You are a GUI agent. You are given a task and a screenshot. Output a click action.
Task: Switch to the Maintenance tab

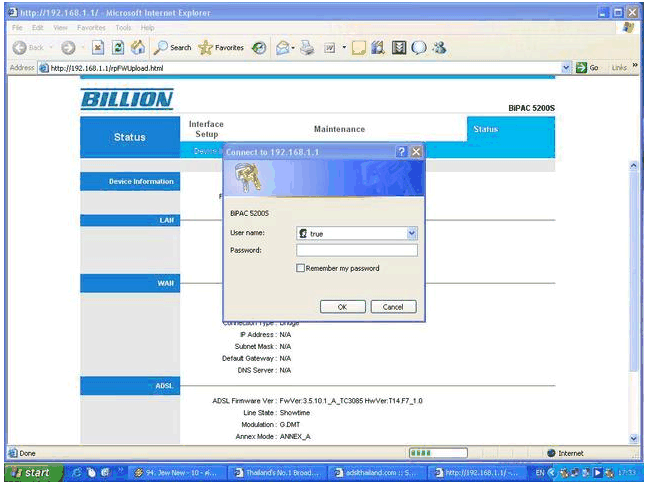pyautogui.click(x=339, y=129)
